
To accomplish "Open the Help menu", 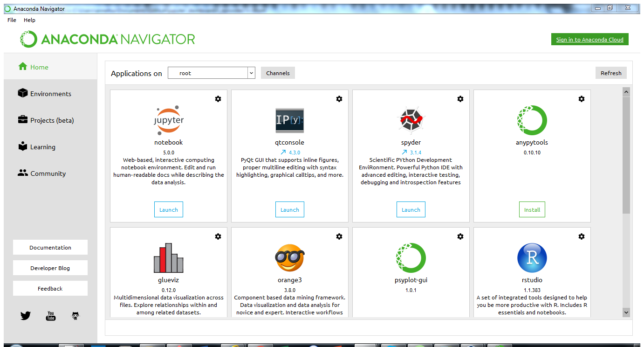I will pyautogui.click(x=29, y=20).
